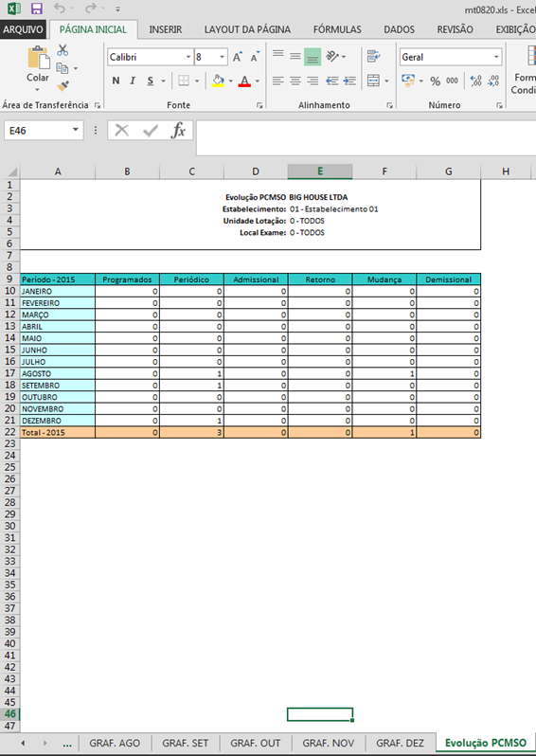Viewport: 536px width, 756px height.
Task: Select the AGOSTO period cell
Action: [x=58, y=373]
